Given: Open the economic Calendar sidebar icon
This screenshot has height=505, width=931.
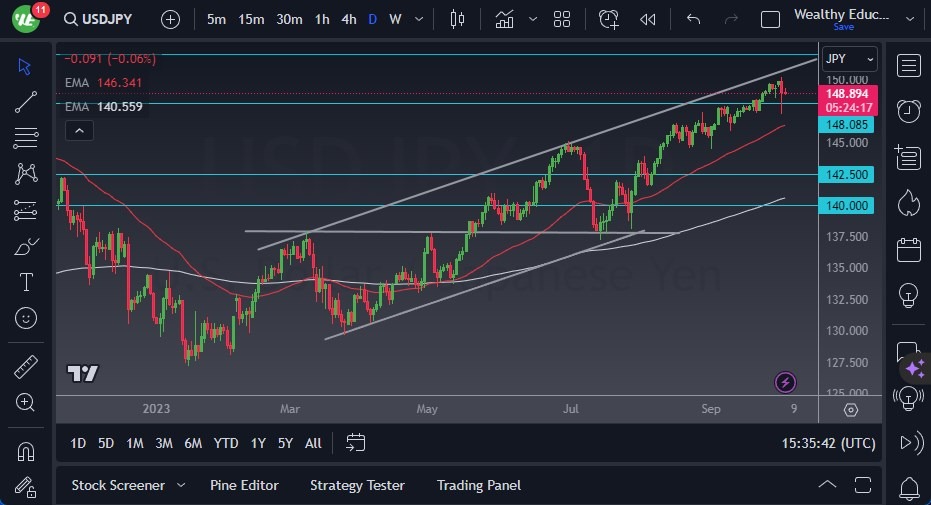Looking at the screenshot, I should 909,249.
